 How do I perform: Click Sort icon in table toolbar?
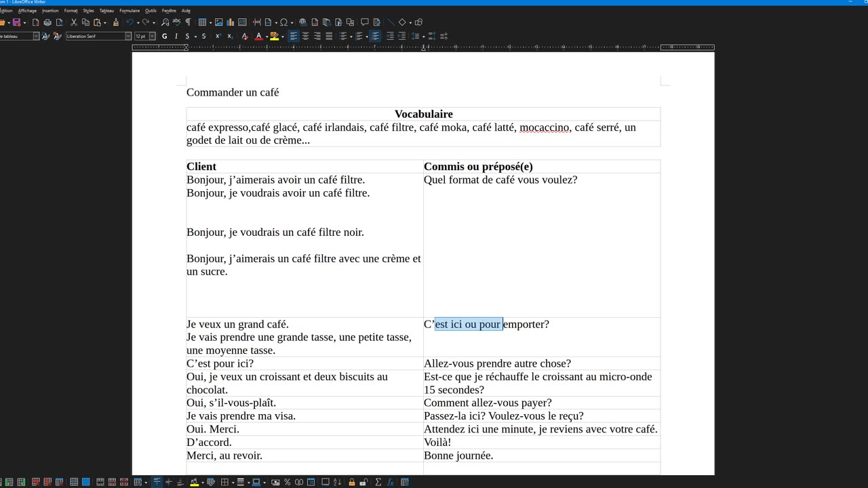coord(337,482)
